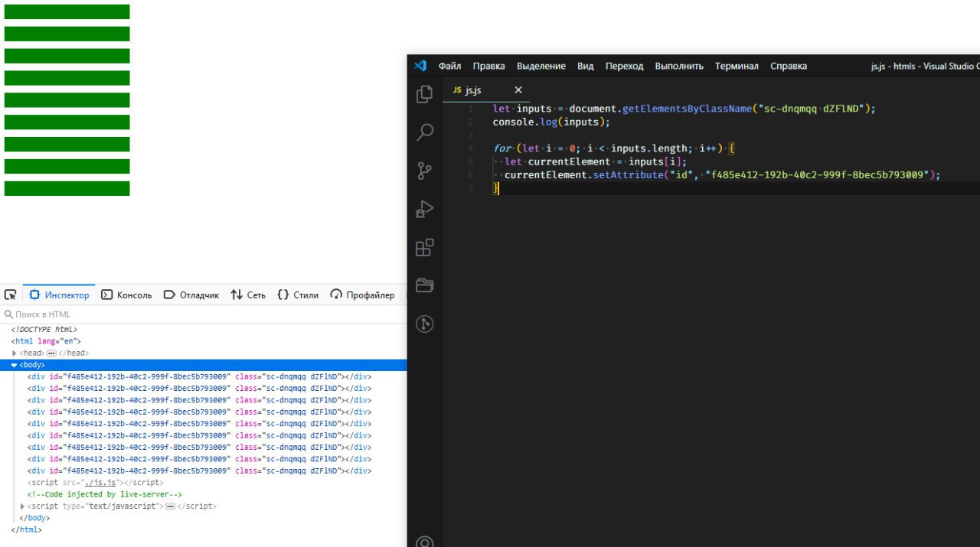Select the html lang="en" node
This screenshot has width=980, height=547.
(46, 341)
